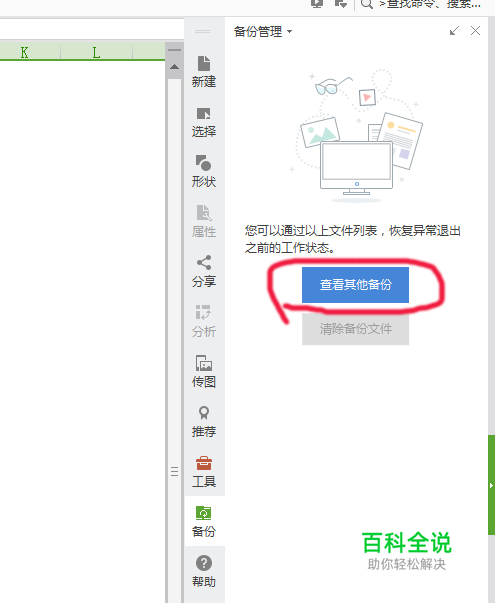Expand the 备份管理 dropdown arrow

point(290,32)
